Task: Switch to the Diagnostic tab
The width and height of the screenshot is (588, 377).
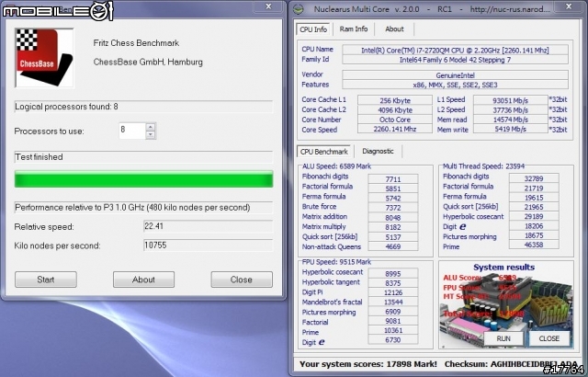Action: coord(378,151)
